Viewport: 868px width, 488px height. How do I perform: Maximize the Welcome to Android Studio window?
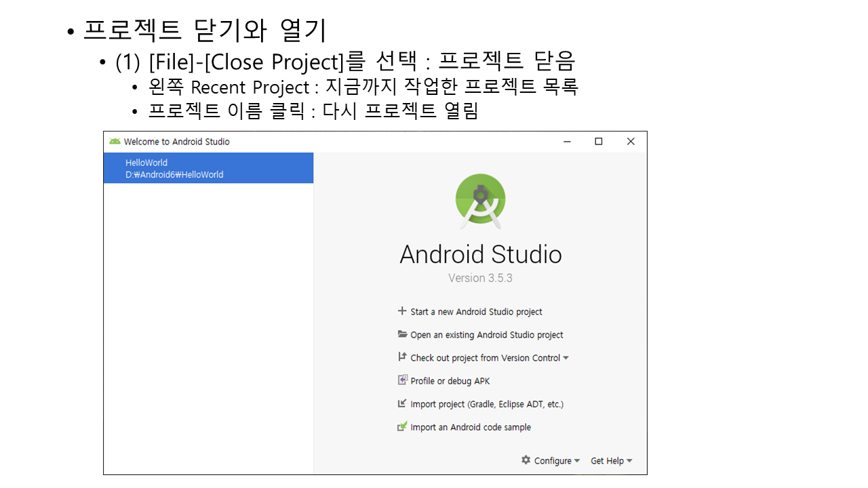pyautogui.click(x=598, y=142)
